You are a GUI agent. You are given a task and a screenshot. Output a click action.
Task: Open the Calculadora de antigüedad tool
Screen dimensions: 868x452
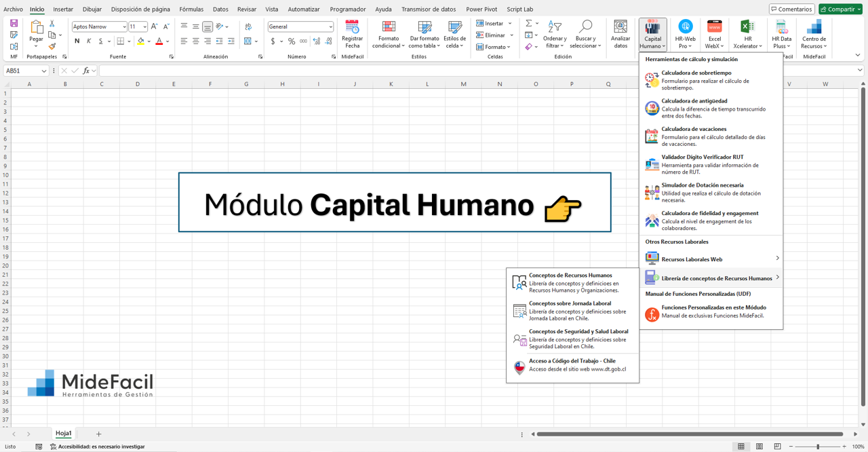coord(711,108)
